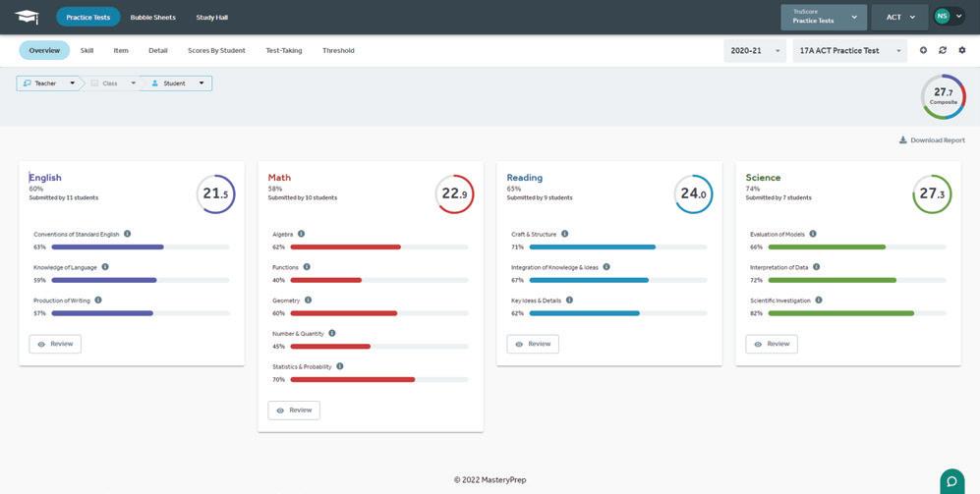
Task: Click the composite score 27.7 ring
Action: click(943, 96)
